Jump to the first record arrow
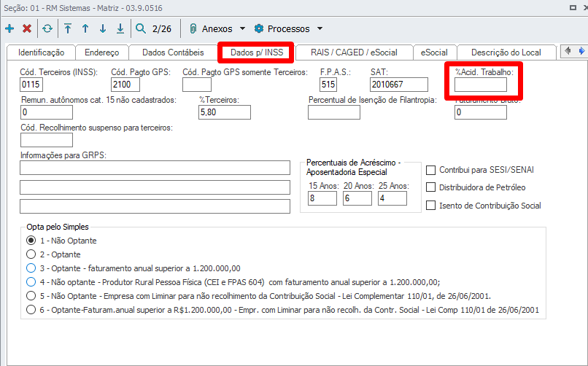Image resolution: width=588 pixels, height=366 pixels. pos(68,28)
